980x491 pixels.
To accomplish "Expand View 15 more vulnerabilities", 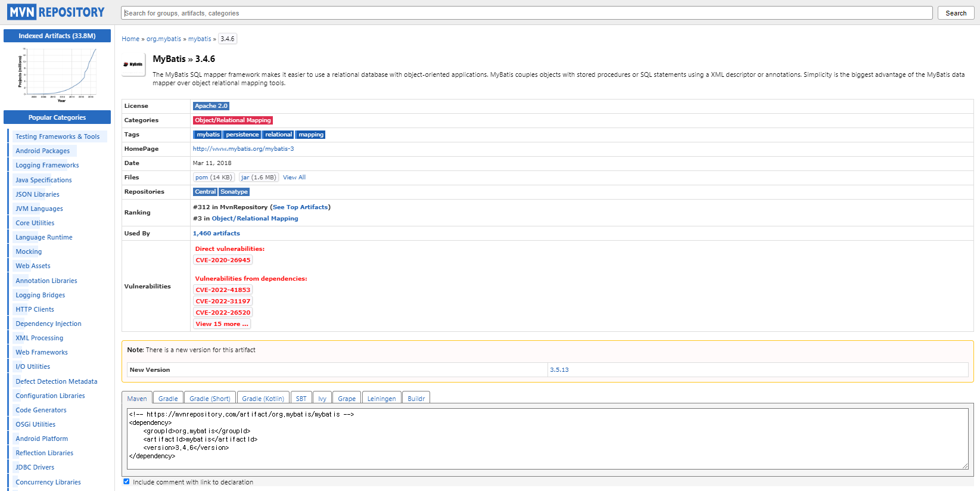I will (222, 324).
